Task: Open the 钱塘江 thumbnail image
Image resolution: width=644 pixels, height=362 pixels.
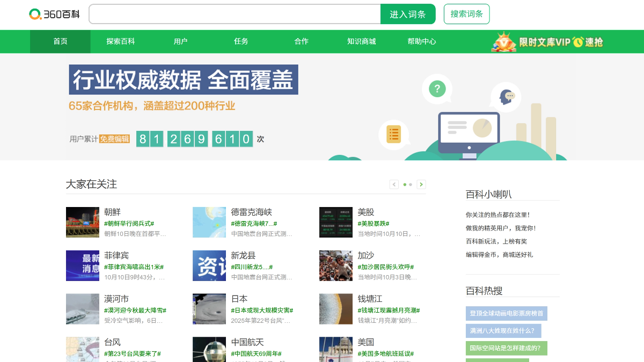Action: click(336, 309)
